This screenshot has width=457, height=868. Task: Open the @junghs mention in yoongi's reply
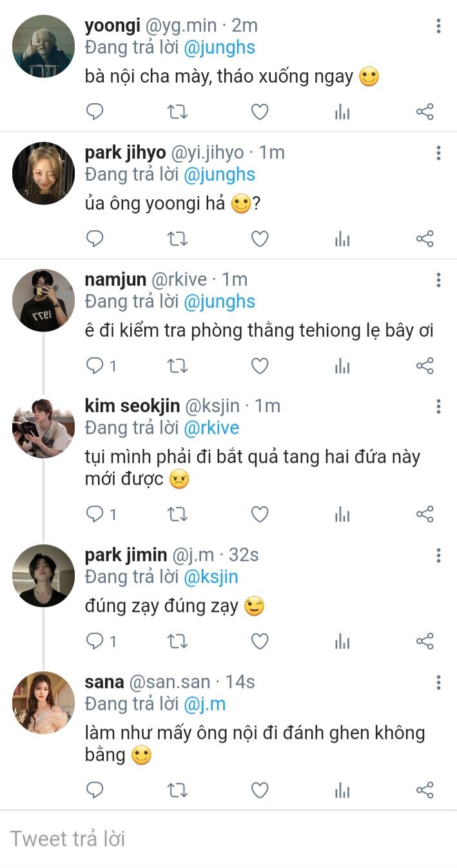pyautogui.click(x=219, y=48)
